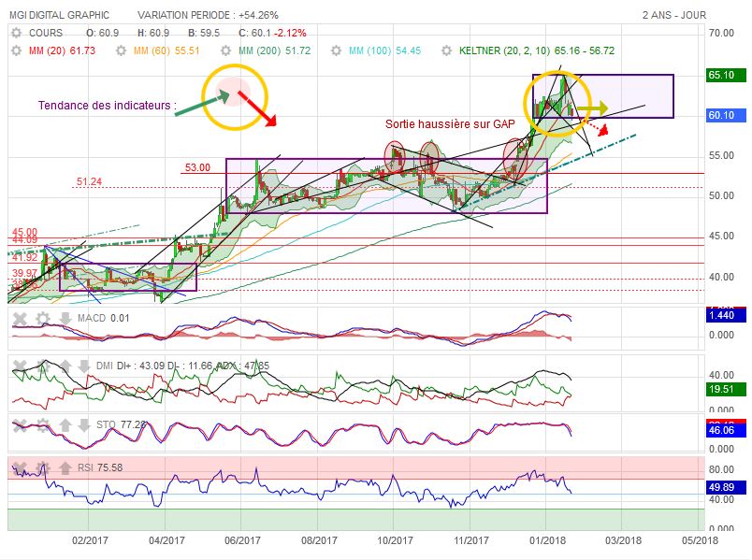Click the STO 46.06 blue value tag
Image resolution: width=752 pixels, height=560 pixels.
click(x=727, y=430)
